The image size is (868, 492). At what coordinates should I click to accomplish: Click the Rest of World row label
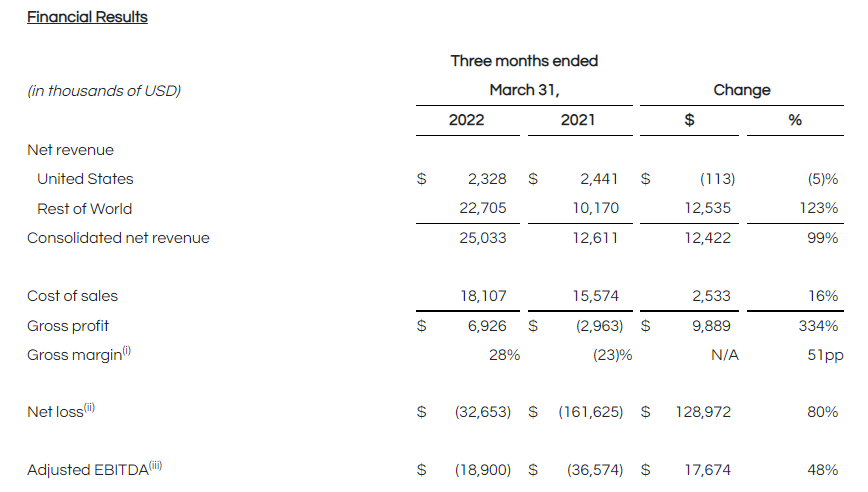(84, 209)
